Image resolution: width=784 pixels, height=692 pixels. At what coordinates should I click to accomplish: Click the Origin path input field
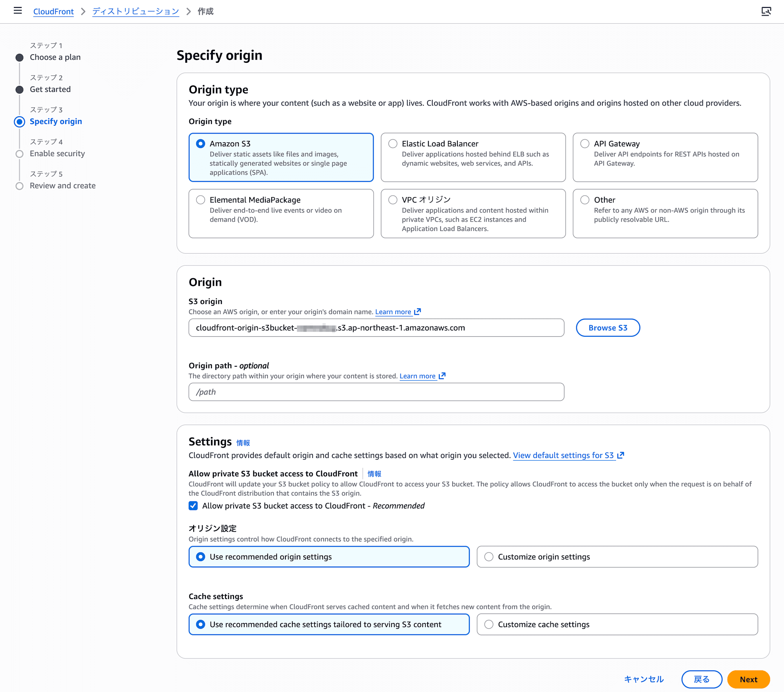pos(376,392)
